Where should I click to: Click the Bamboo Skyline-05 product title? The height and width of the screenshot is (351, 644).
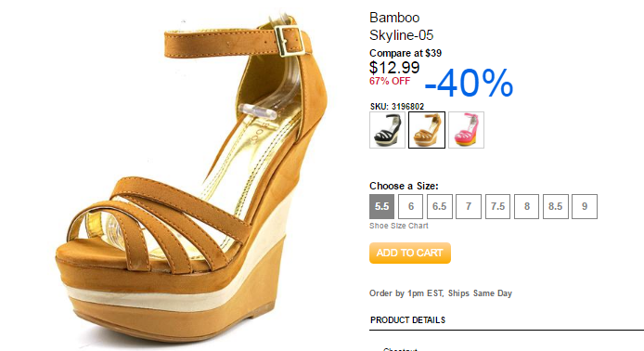[401, 26]
